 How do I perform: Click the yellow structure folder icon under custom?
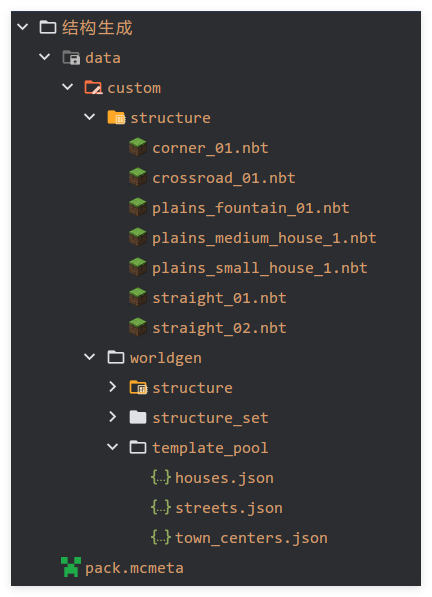click(x=116, y=117)
